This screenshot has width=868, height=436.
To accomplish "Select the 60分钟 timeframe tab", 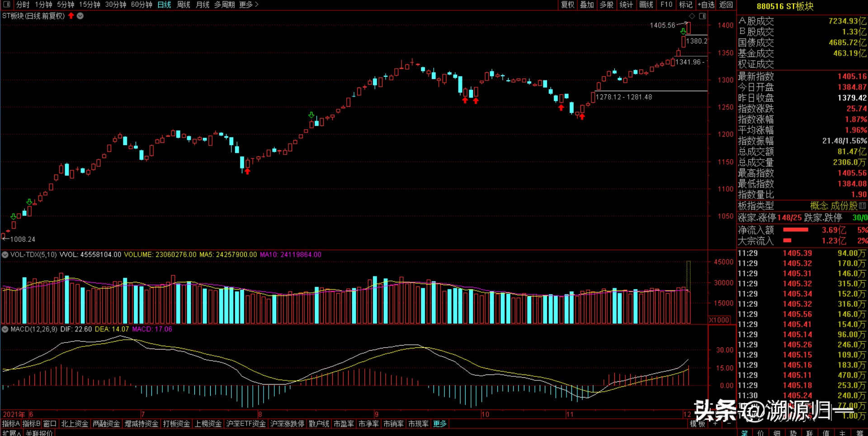I will point(142,5).
